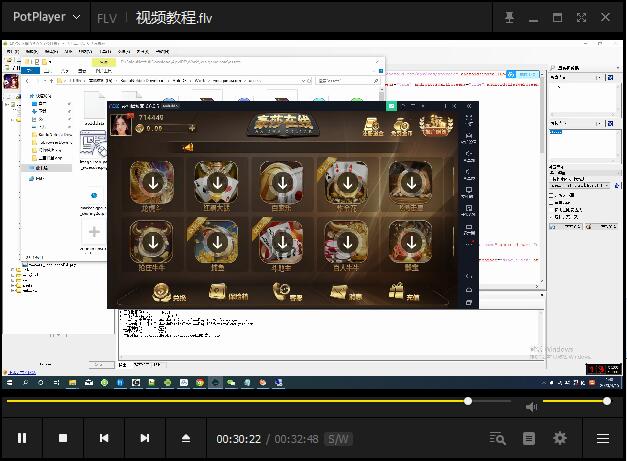The width and height of the screenshot is (627, 461).
Task: Click the total duration 00:32:48
Action: point(296,439)
